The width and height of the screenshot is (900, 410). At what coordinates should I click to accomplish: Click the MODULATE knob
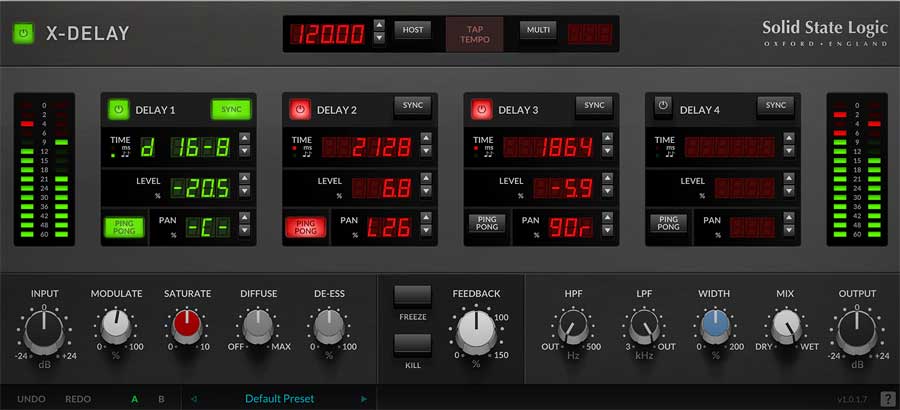coord(116,327)
